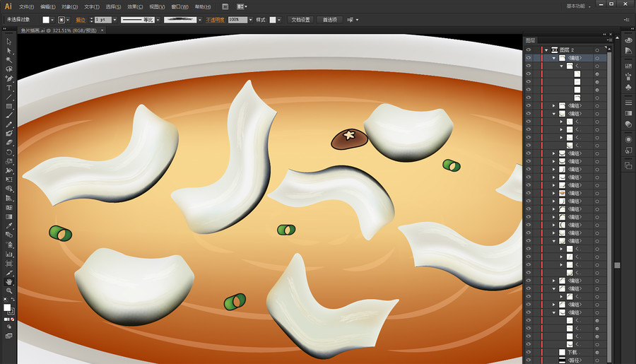Select the Line Segment tool
636x364 pixels.
tap(9, 97)
